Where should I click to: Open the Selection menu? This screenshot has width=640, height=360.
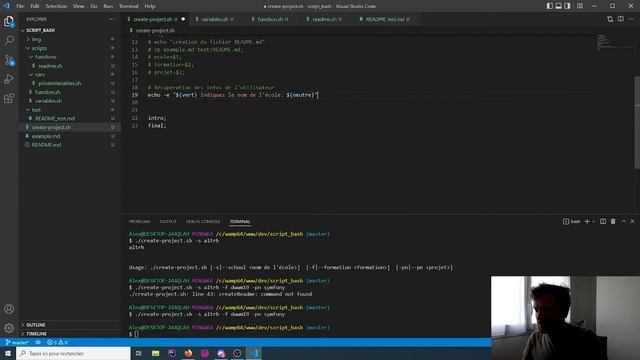pos(56,6)
